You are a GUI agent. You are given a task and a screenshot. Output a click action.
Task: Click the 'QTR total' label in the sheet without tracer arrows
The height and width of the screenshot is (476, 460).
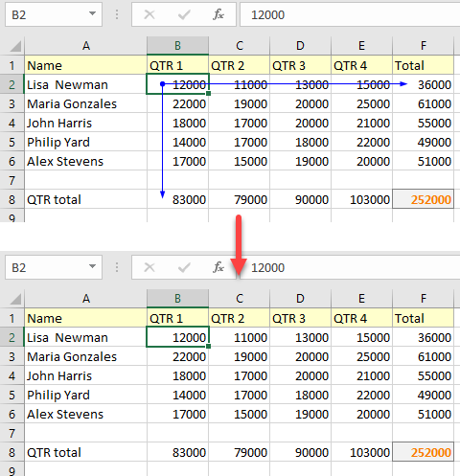[85, 452]
